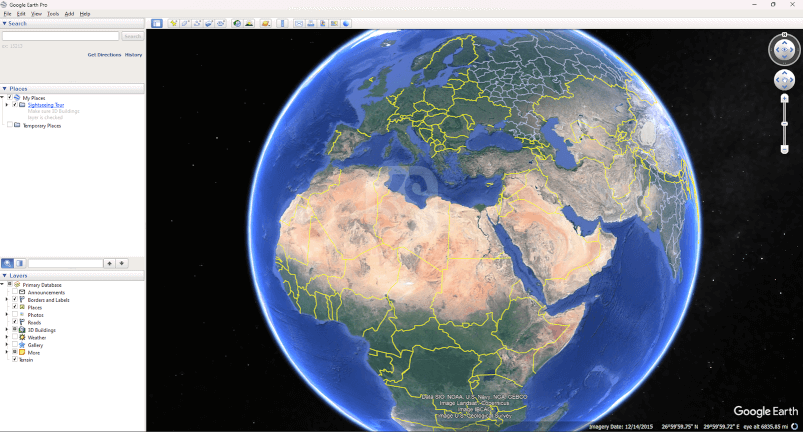803x432 pixels.
Task: Click the blue globe Earth toolbar icon
Action: tap(347, 24)
